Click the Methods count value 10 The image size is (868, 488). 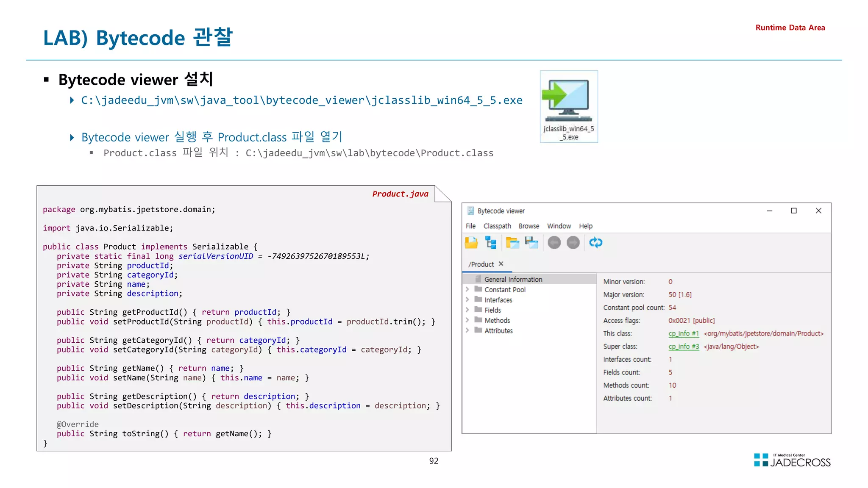[x=672, y=385]
